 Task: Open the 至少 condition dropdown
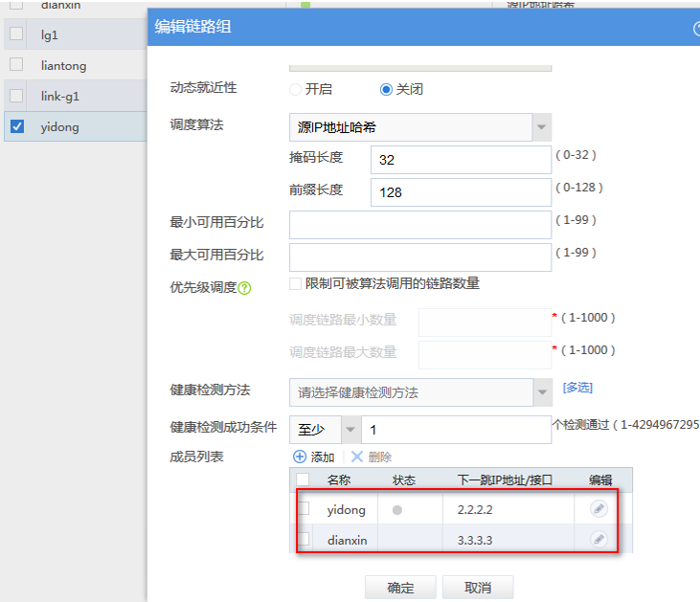pyautogui.click(x=324, y=430)
